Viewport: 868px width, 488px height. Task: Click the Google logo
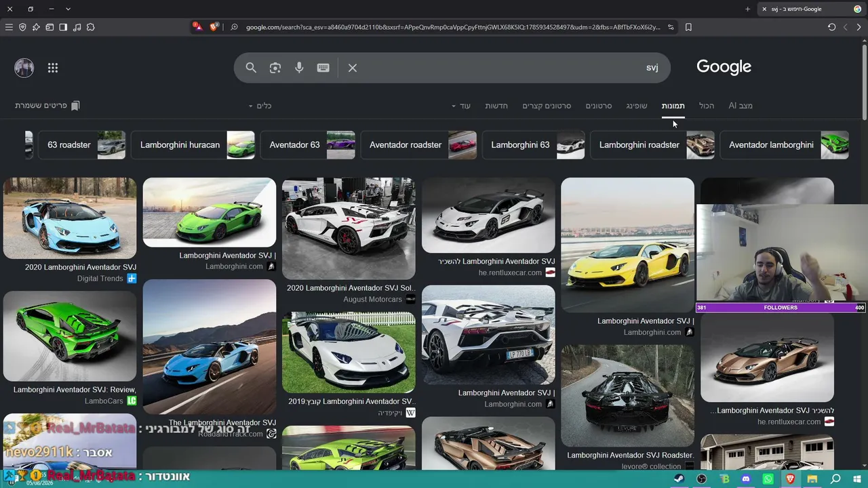[724, 67]
